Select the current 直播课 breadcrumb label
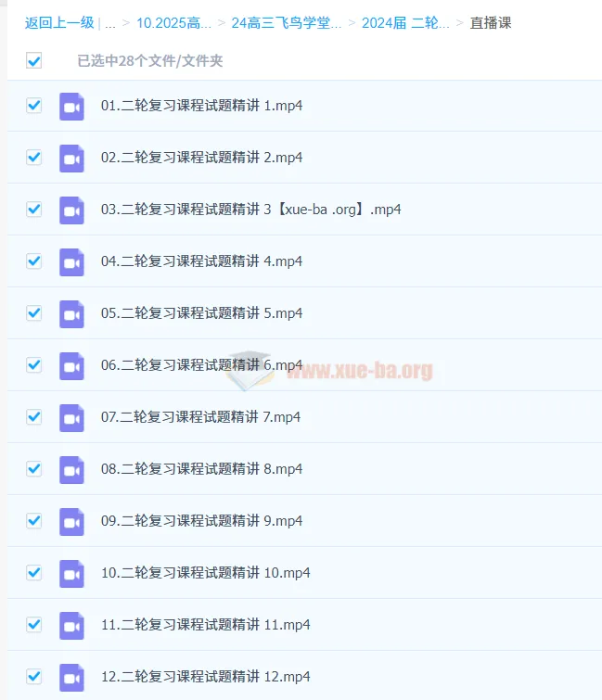The image size is (602, 700). tap(491, 23)
